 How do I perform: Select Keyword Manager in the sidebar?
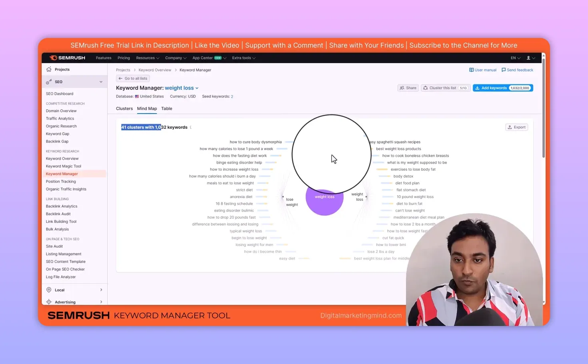pyautogui.click(x=62, y=174)
